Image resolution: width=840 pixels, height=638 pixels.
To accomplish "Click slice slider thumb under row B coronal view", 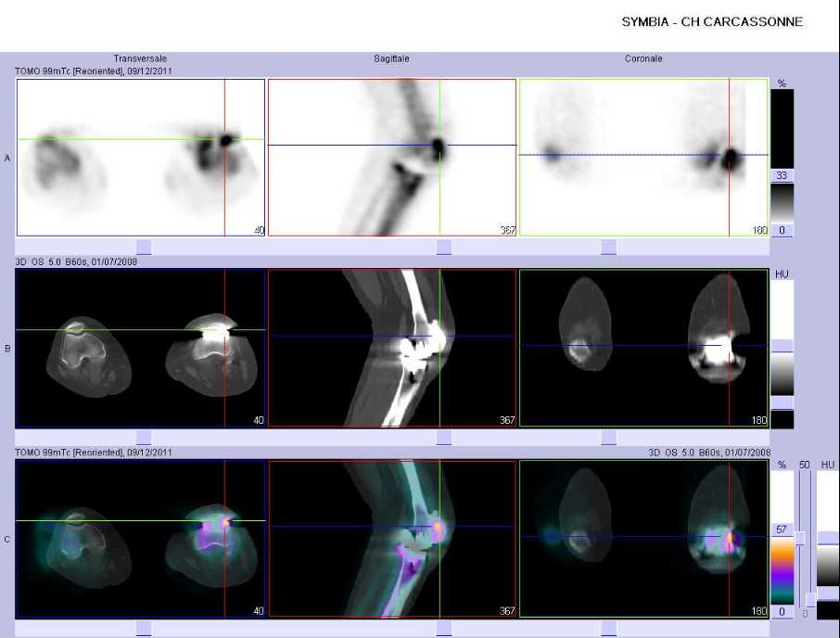I will (608, 438).
